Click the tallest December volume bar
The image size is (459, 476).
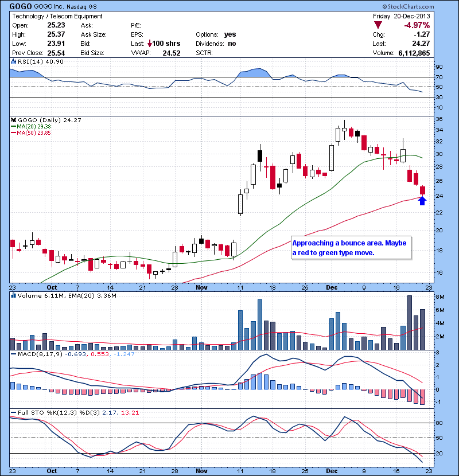coord(410,322)
